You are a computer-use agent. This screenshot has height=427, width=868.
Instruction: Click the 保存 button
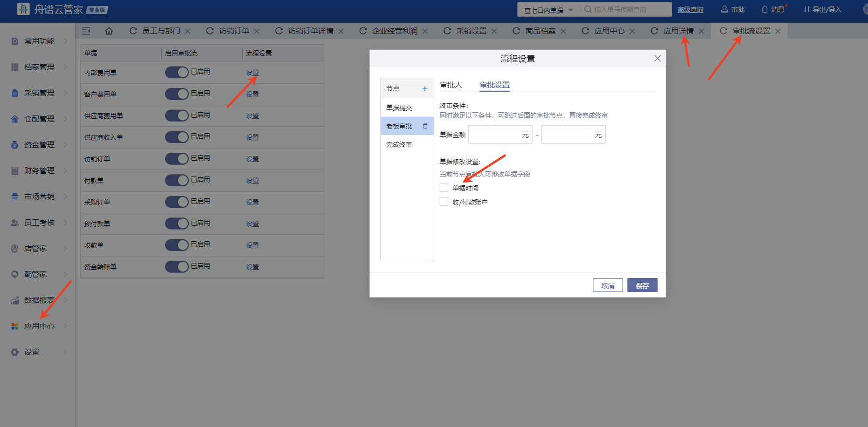coord(642,286)
